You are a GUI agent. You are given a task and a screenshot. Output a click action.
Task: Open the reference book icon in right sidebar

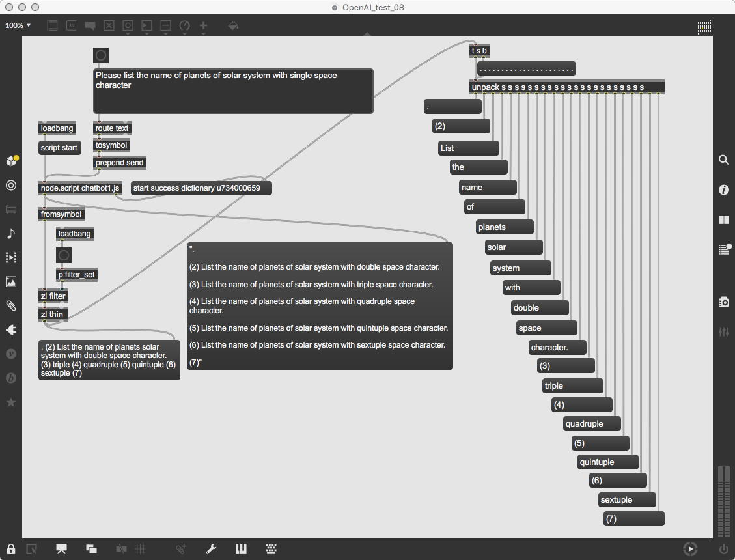pyautogui.click(x=724, y=219)
